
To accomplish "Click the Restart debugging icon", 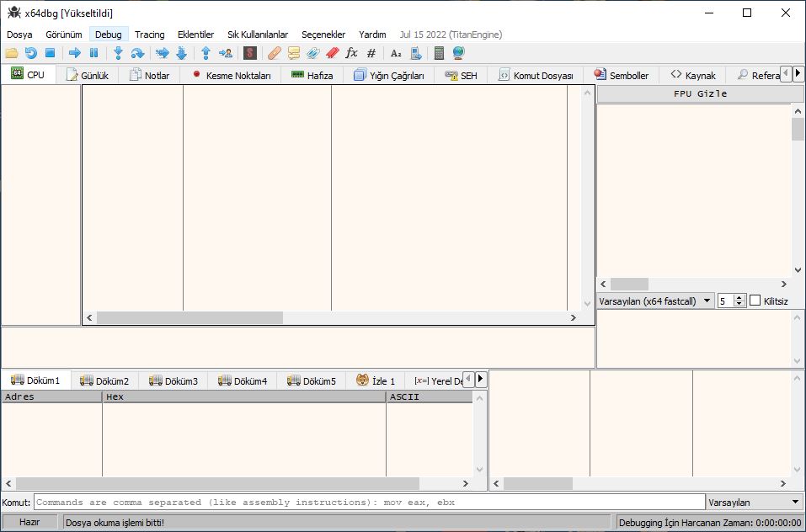I will click(x=31, y=53).
